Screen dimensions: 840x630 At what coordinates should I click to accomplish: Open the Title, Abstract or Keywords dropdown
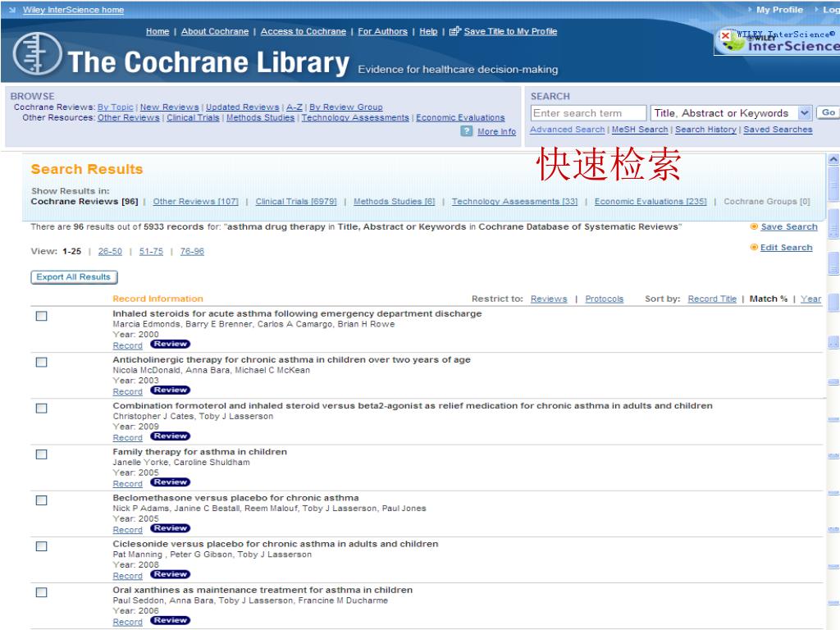coord(731,113)
